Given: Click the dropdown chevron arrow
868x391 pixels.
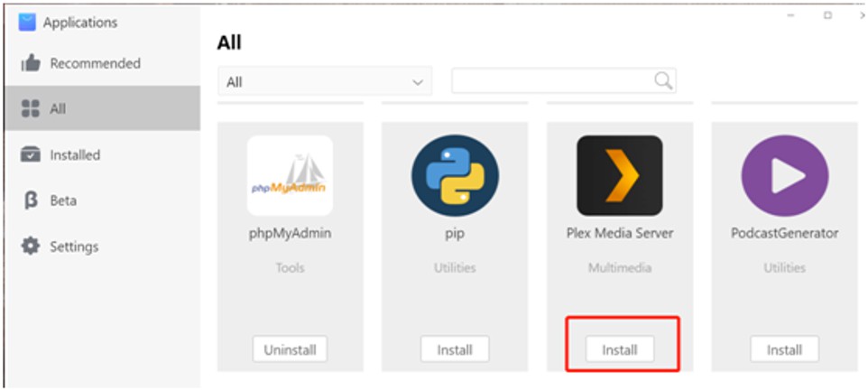Looking at the screenshot, I should 418,82.
